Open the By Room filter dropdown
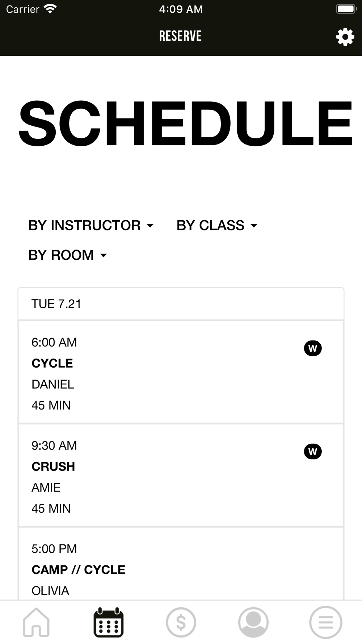Viewport: 362px width, 644px height. (68, 255)
